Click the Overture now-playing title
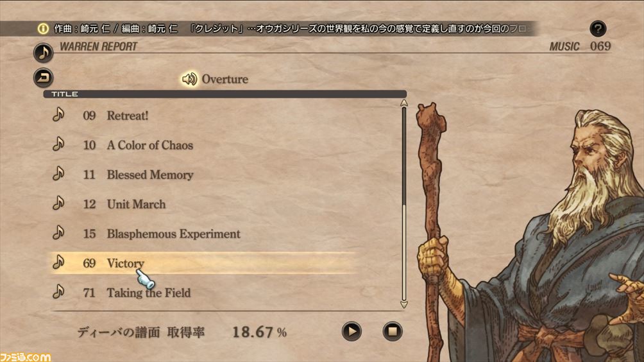This screenshot has width=644, height=362. coord(225,79)
